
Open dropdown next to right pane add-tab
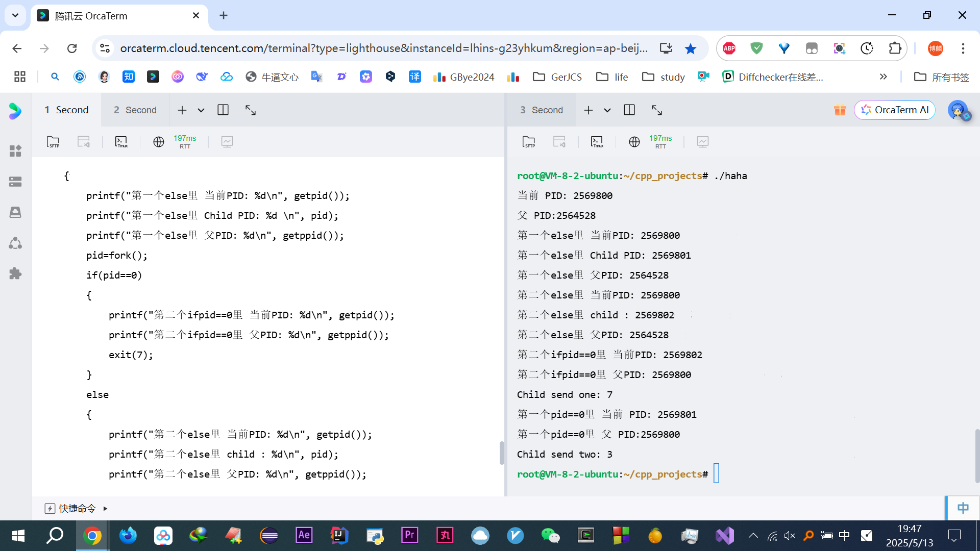607,110
